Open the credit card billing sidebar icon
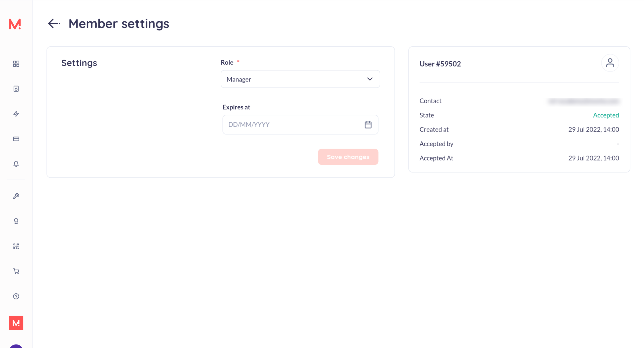 (16, 139)
